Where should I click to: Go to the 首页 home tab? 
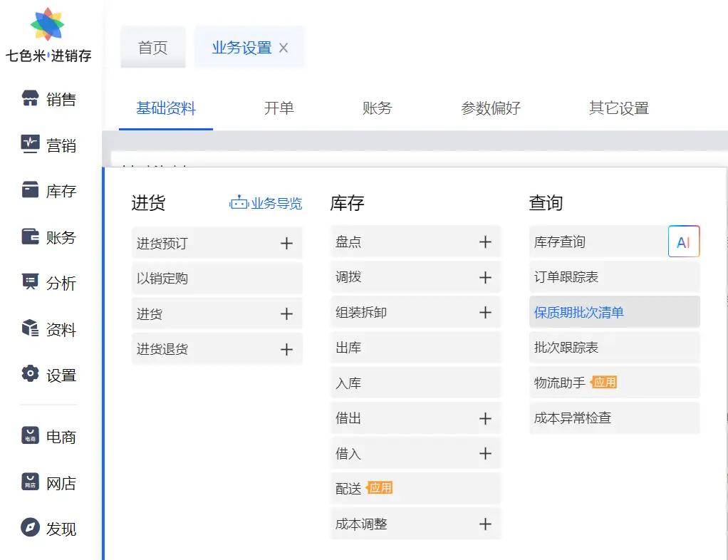152,48
